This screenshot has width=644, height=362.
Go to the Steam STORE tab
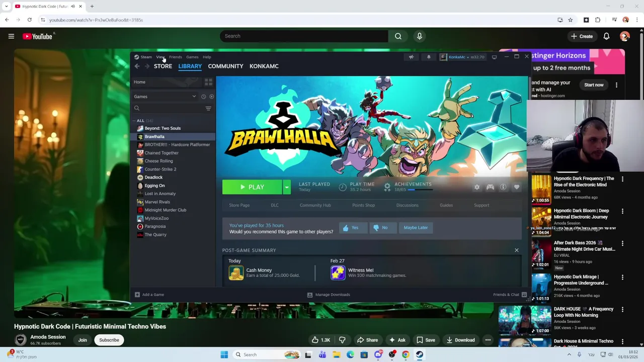(x=163, y=66)
